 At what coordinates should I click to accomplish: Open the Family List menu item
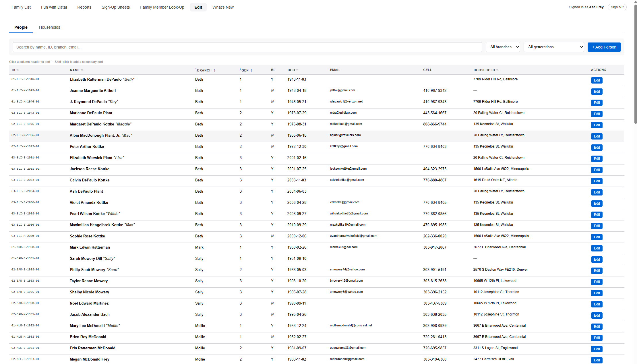[x=21, y=7]
